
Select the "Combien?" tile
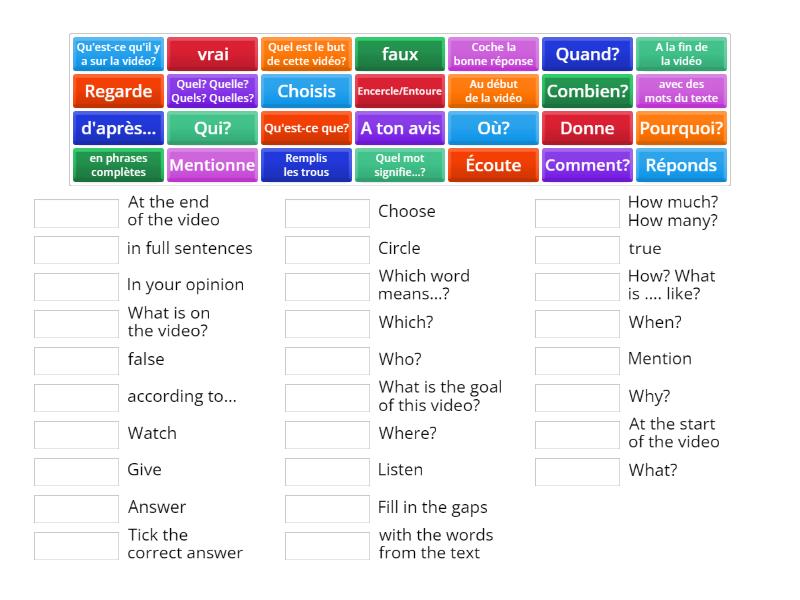pos(588,91)
